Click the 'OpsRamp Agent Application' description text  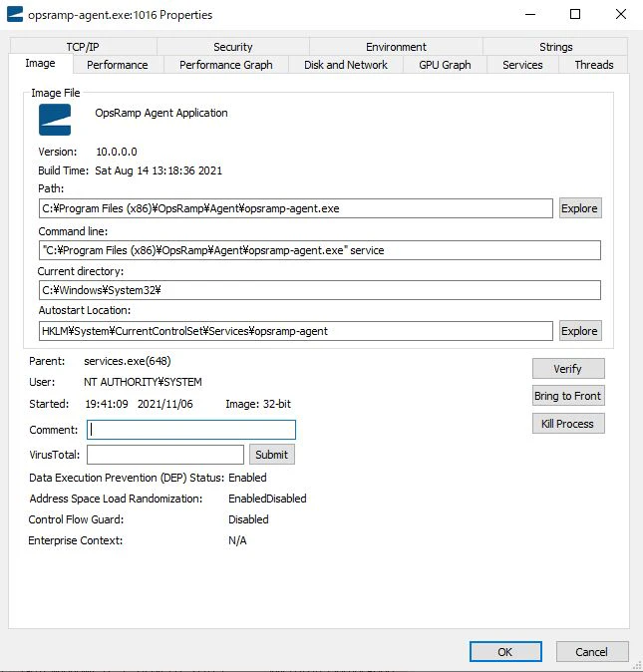[x=161, y=113]
